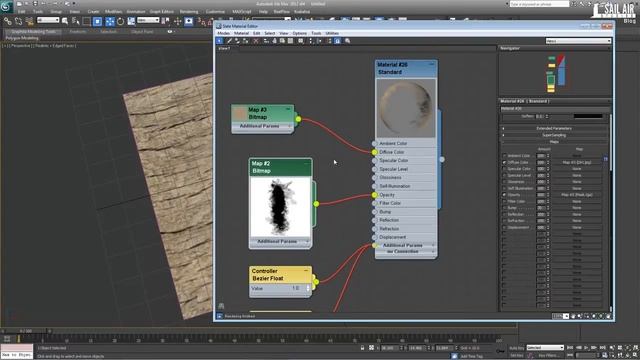Toggle the Opacity map checkbox
This screenshot has height=360, width=640.
[x=504, y=195]
